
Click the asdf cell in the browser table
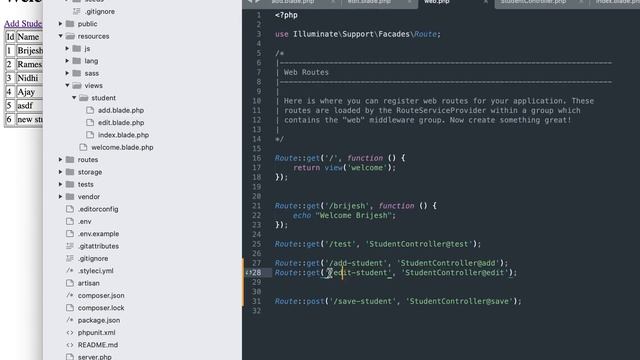click(x=29, y=105)
